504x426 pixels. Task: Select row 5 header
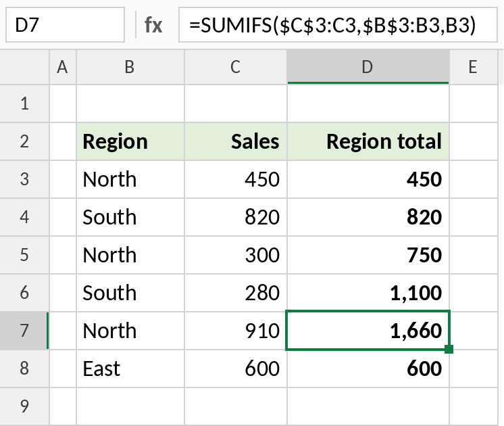point(24,255)
